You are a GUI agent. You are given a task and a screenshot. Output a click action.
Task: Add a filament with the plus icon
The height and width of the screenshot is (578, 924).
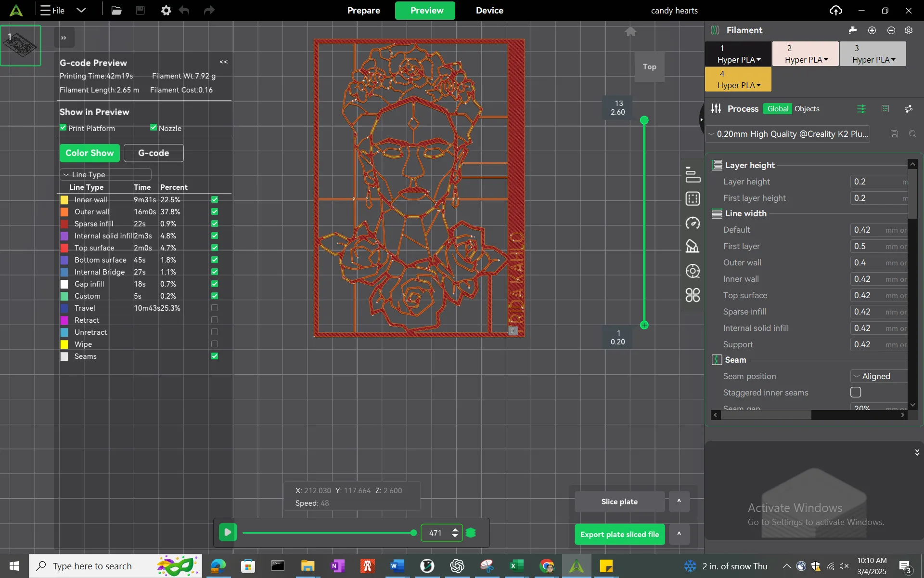[872, 30]
